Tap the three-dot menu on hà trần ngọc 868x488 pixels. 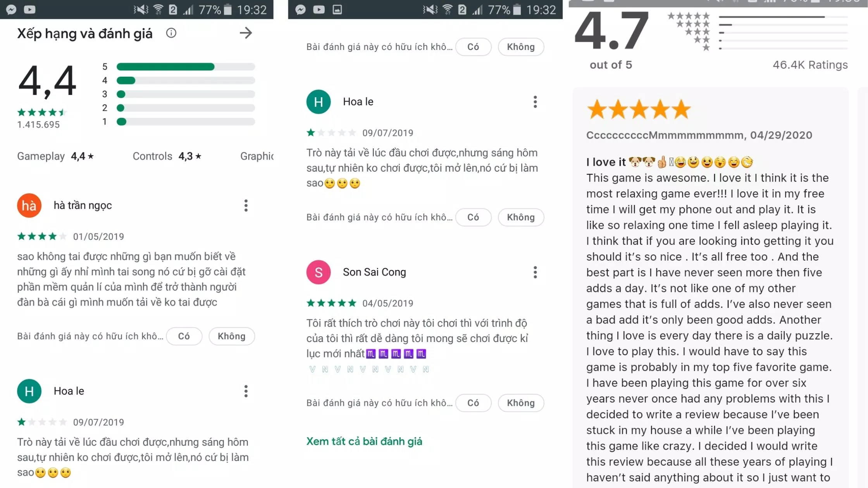click(245, 206)
